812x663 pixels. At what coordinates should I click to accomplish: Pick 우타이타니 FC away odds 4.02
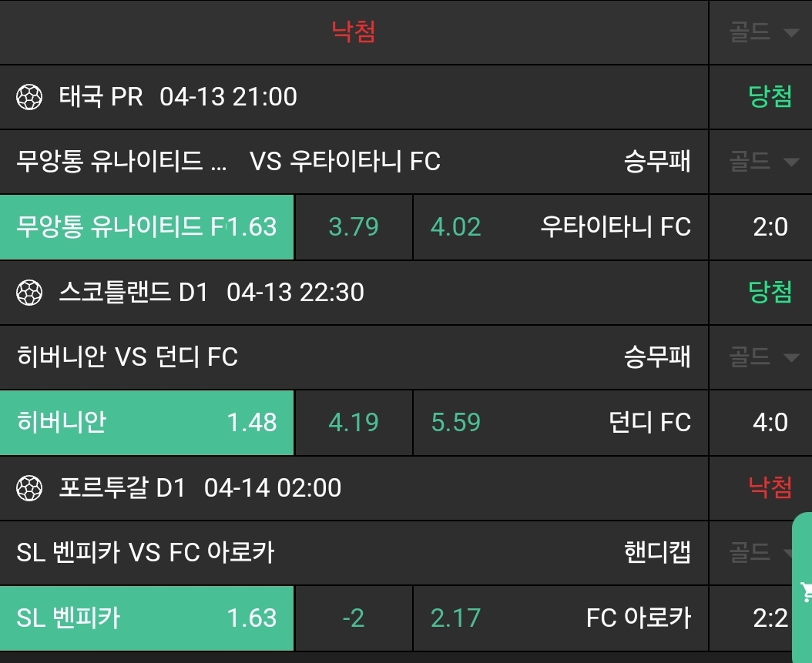click(x=560, y=227)
